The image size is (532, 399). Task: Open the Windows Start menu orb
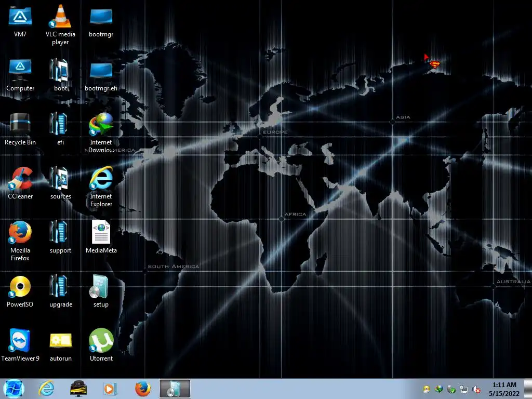[14, 389]
